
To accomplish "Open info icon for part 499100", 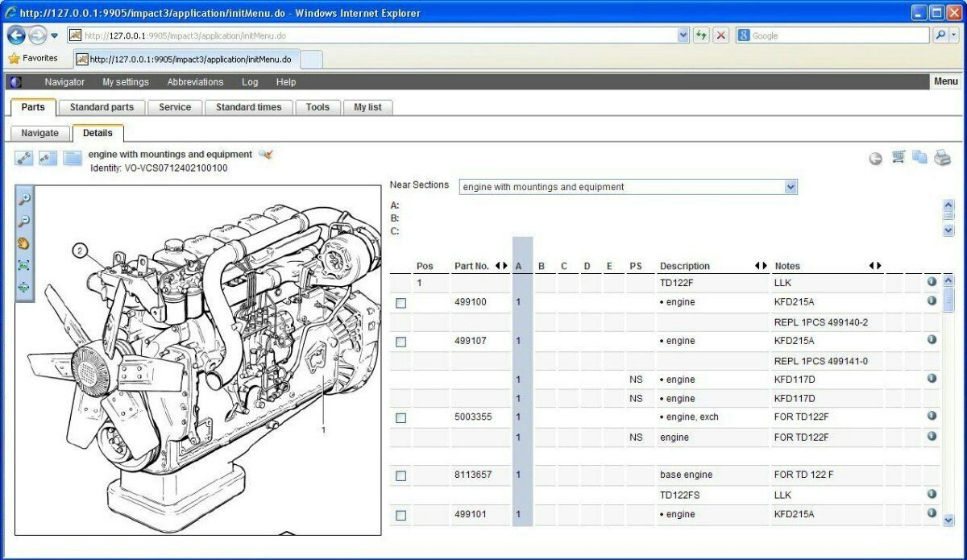I will [932, 301].
